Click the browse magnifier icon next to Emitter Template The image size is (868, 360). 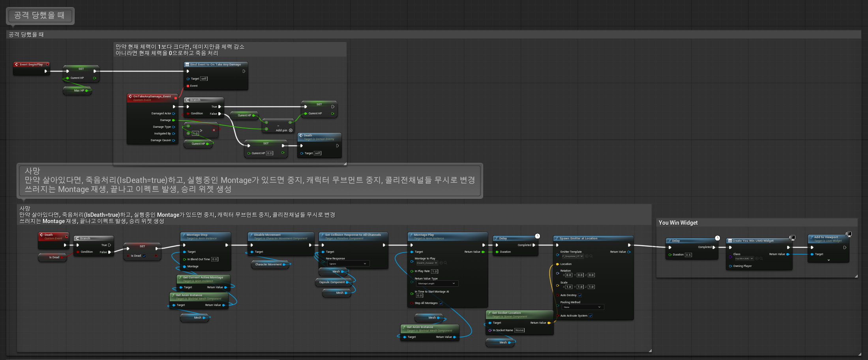click(x=591, y=256)
